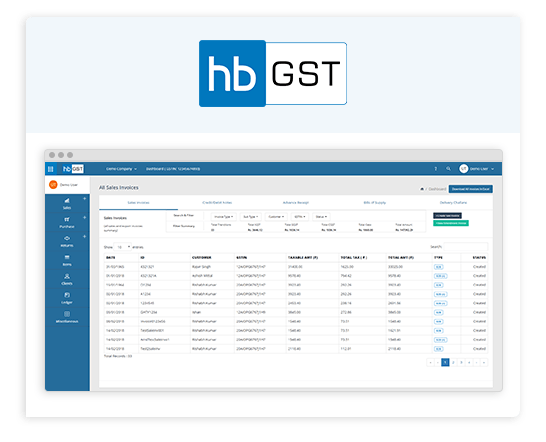Click the table Search input field
The image size is (546, 442).
[x=466, y=247]
